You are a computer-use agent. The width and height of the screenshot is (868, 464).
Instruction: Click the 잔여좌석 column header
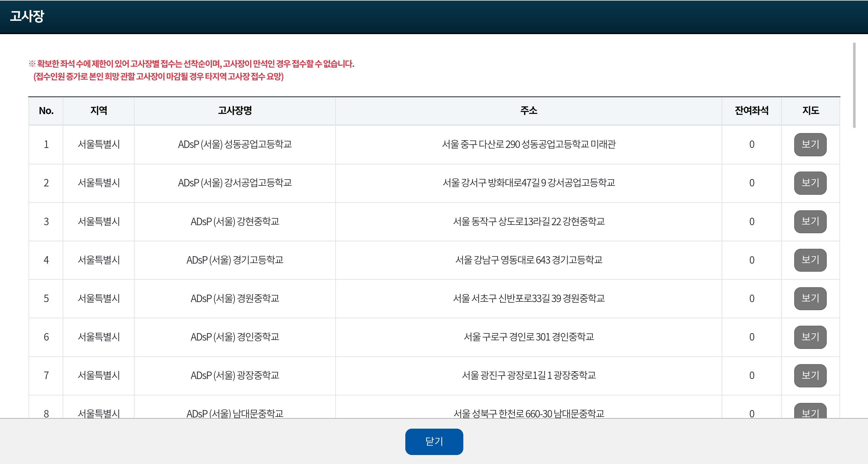click(751, 110)
